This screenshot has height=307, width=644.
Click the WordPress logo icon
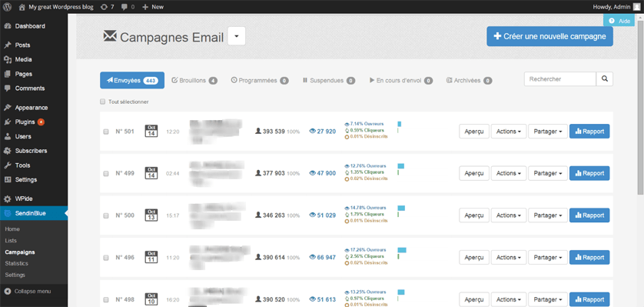tap(8, 7)
